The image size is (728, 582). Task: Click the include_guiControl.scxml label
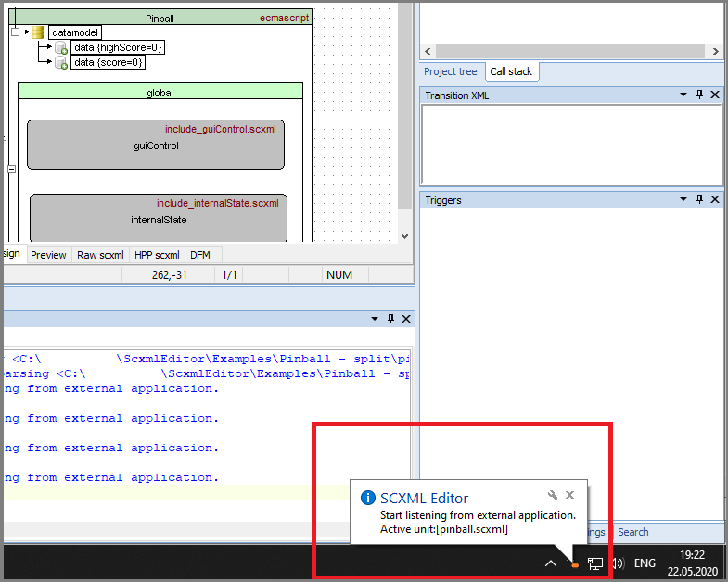(221, 129)
